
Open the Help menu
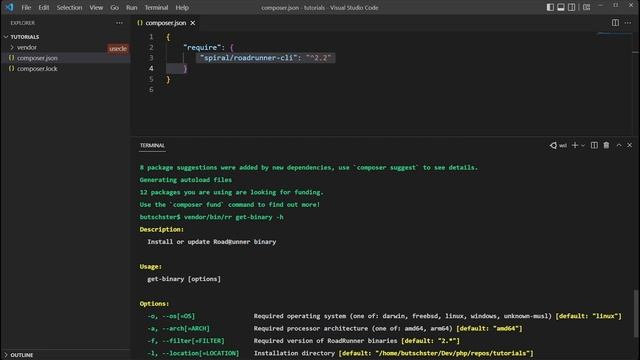coord(182,7)
